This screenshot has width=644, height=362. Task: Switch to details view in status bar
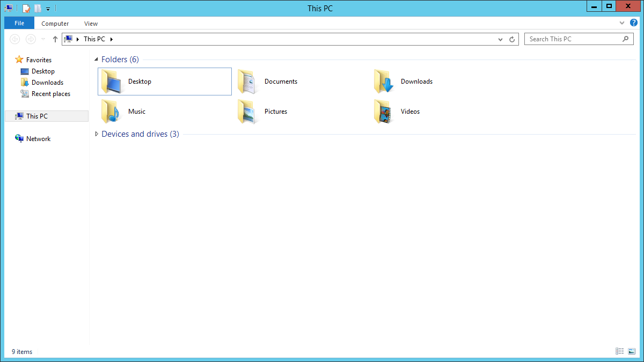click(x=620, y=351)
